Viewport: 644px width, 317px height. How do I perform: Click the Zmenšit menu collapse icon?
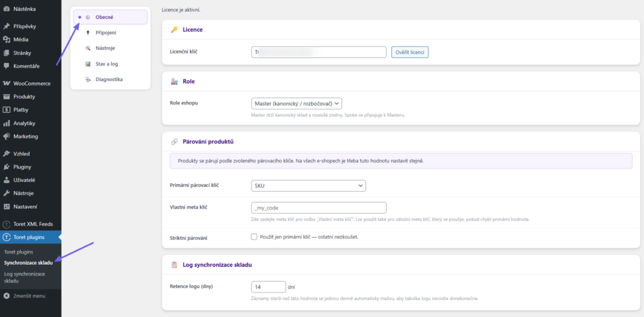click(6, 296)
